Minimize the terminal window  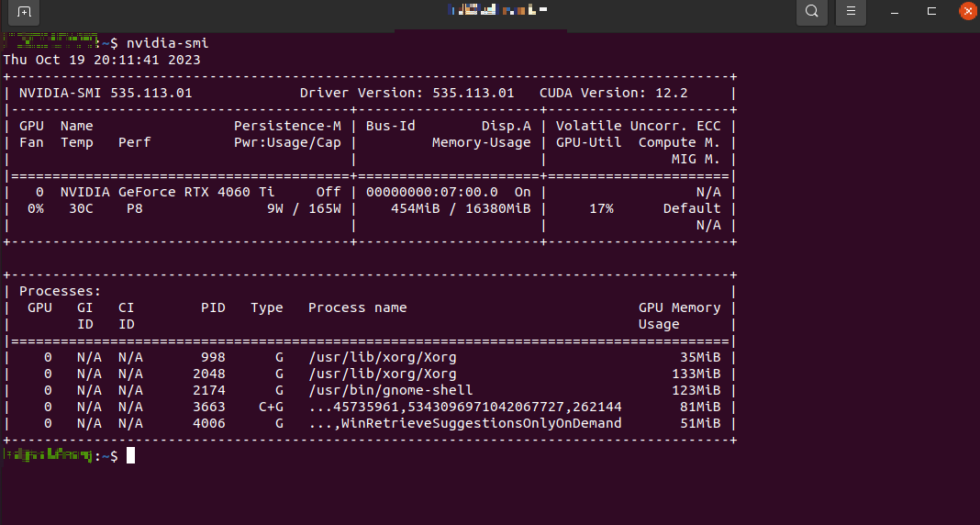[895, 11]
